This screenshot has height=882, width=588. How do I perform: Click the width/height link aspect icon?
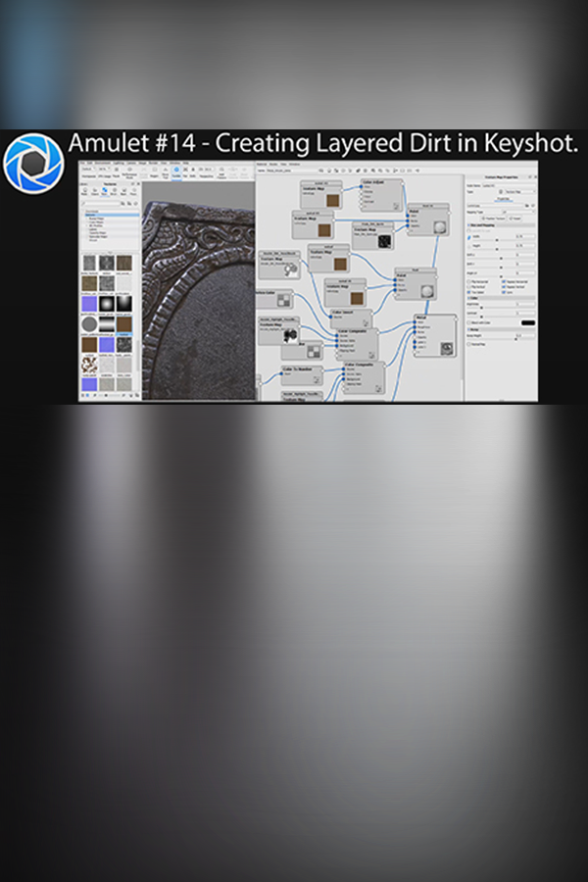[468, 238]
